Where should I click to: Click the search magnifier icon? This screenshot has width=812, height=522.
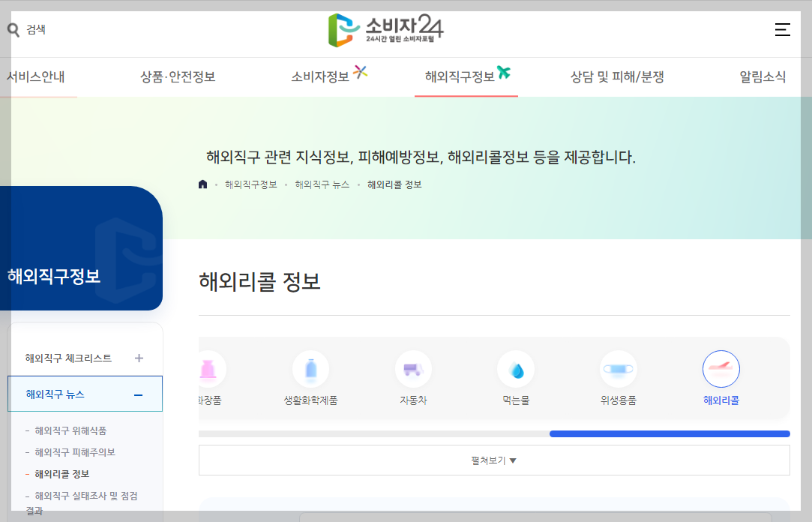point(13,29)
